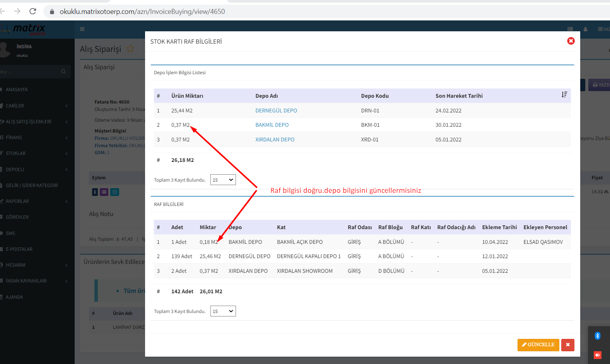Click the blue info action icon
Screen dimensions: 610x364
click(x=95, y=192)
